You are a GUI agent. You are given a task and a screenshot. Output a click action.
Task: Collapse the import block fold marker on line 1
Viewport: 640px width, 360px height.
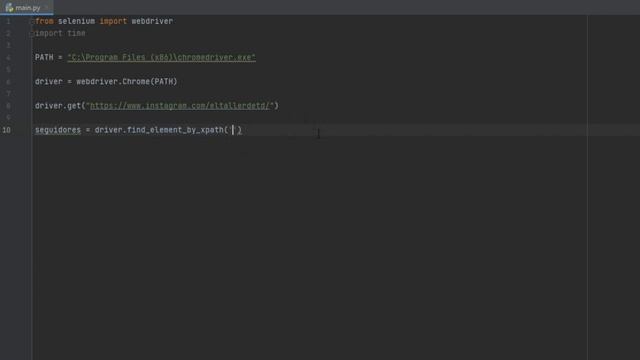32,21
